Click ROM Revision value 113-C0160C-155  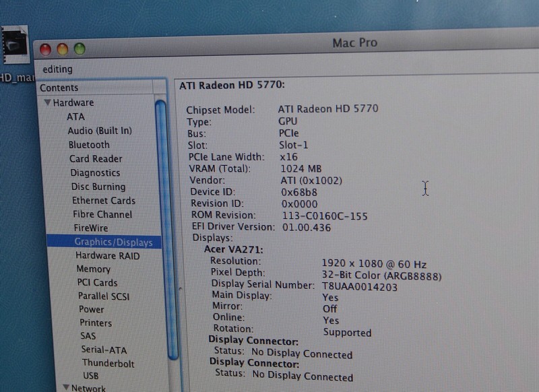(325, 216)
